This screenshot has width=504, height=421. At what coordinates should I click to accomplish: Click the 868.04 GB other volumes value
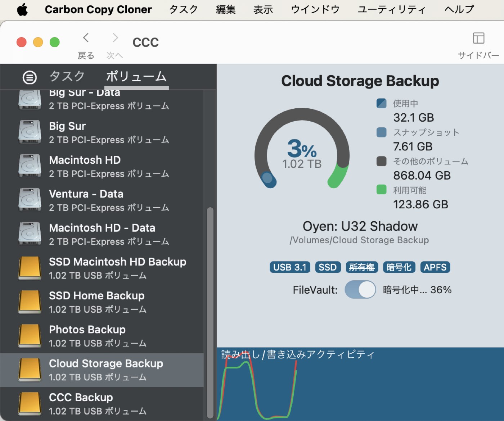pos(422,176)
